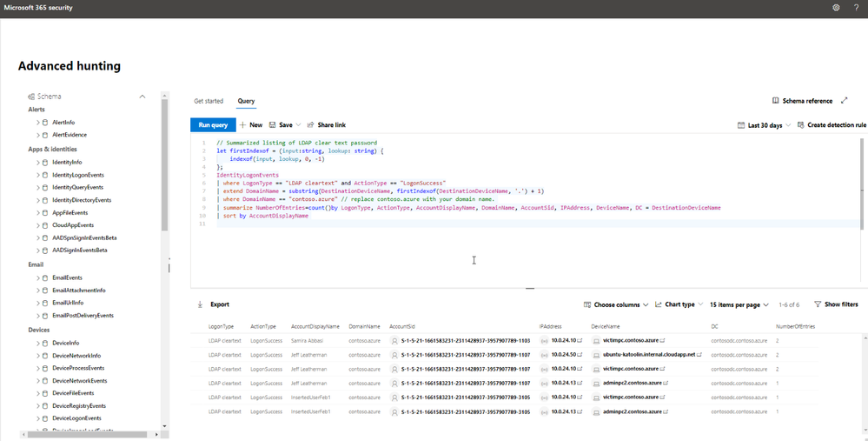This screenshot has height=441, width=868.
Task: Select EmailAttachmentInfo in the schema tree
Action: tap(79, 291)
